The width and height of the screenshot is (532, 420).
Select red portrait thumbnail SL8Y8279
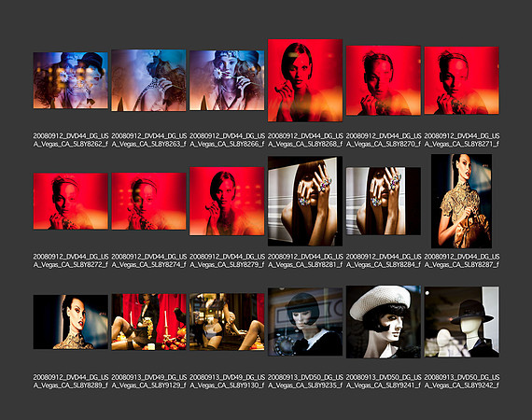click(227, 202)
